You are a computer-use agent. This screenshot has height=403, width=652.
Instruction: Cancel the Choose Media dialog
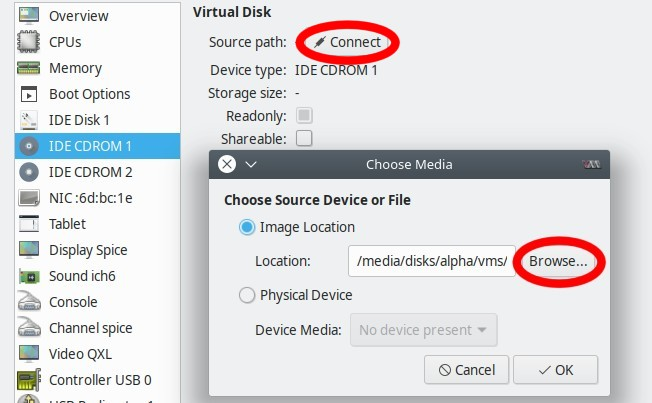pyautogui.click(x=466, y=370)
